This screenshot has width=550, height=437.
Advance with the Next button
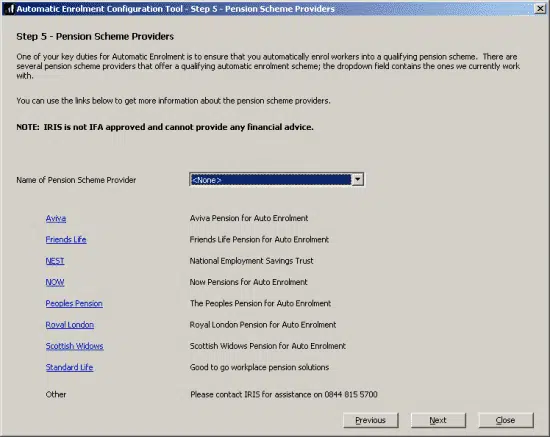tap(438, 420)
